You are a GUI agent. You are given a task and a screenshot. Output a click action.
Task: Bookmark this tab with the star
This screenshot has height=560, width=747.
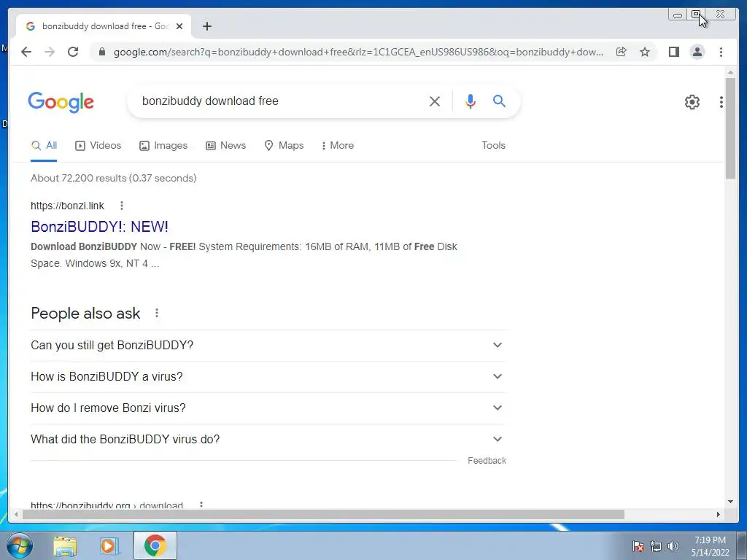[645, 52]
